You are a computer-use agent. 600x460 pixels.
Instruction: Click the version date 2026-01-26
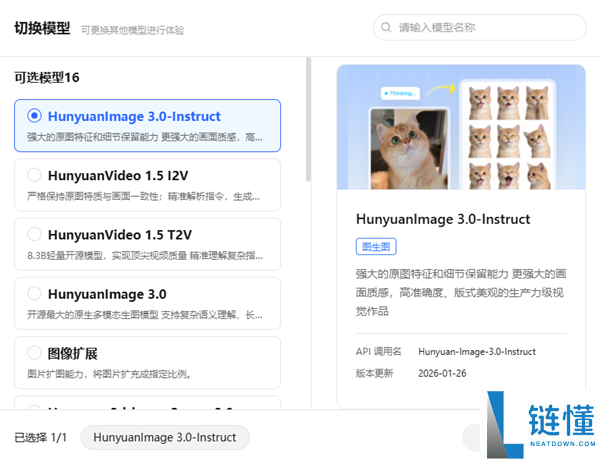coord(442,373)
